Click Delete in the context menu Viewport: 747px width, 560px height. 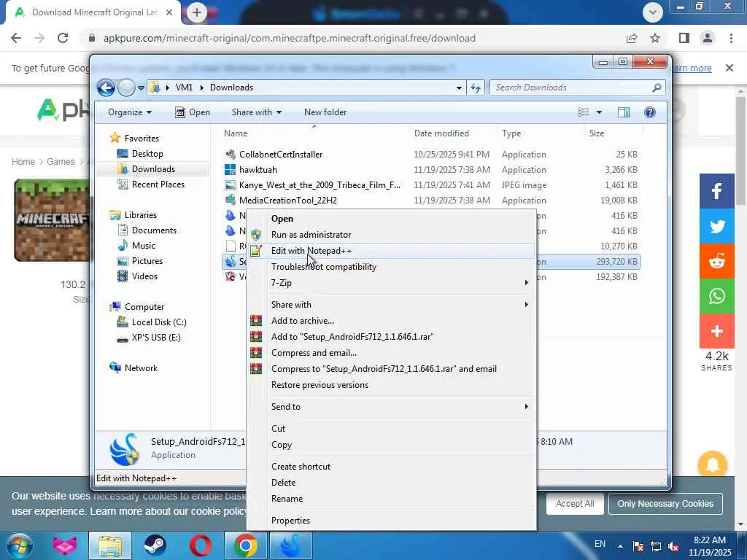pyautogui.click(x=391, y=483)
